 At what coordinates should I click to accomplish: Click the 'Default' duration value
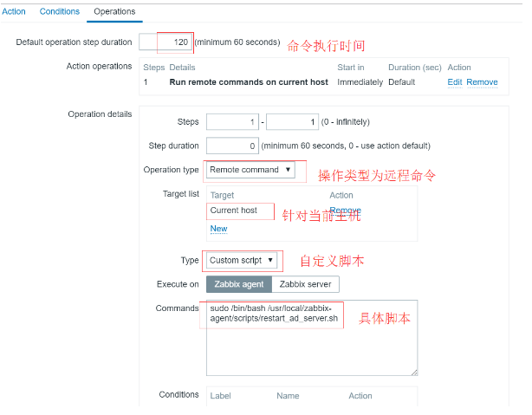coord(401,82)
